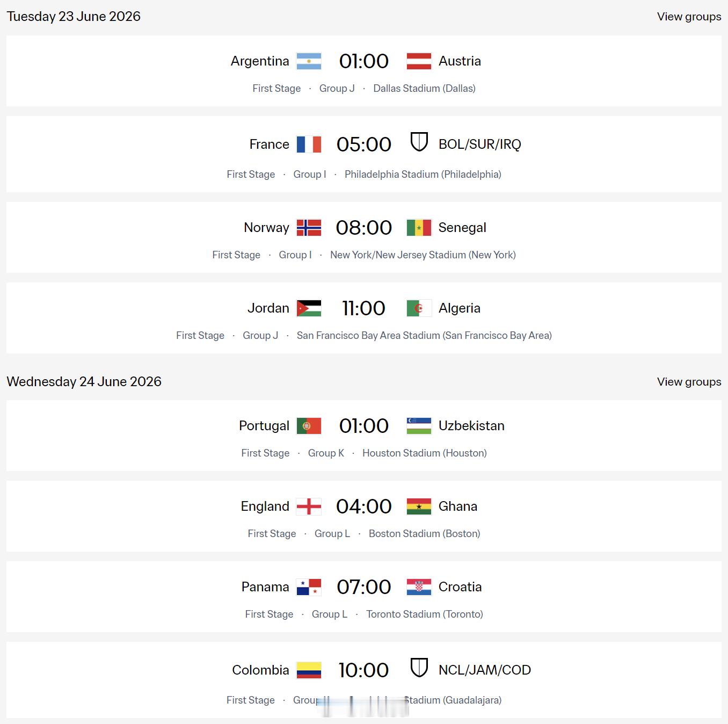This screenshot has width=728, height=724.
Task: Click the France flag icon
Action: click(x=309, y=144)
